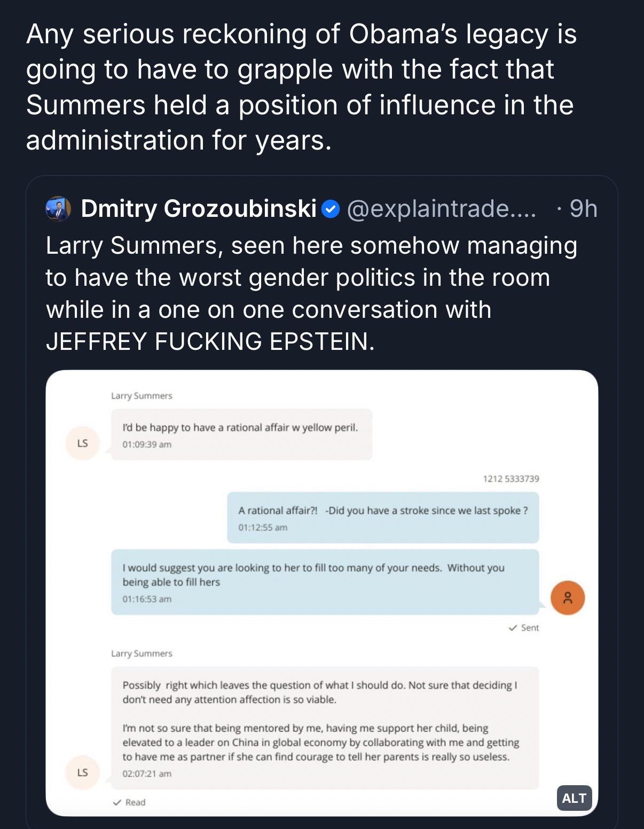Open the @explaintrade handle

click(441, 209)
